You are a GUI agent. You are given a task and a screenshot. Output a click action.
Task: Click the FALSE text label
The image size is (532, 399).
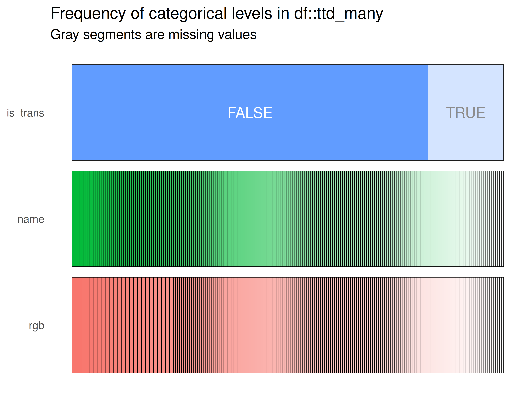(250, 113)
